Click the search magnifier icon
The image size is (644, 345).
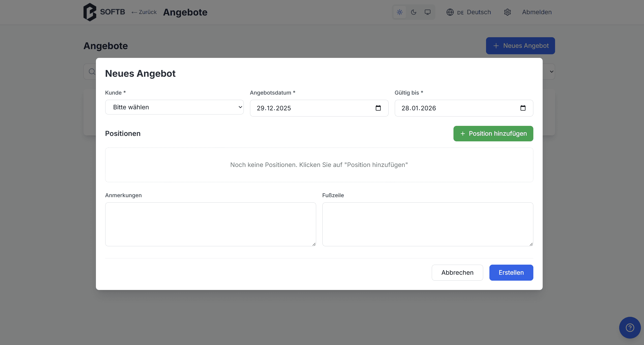tap(92, 72)
